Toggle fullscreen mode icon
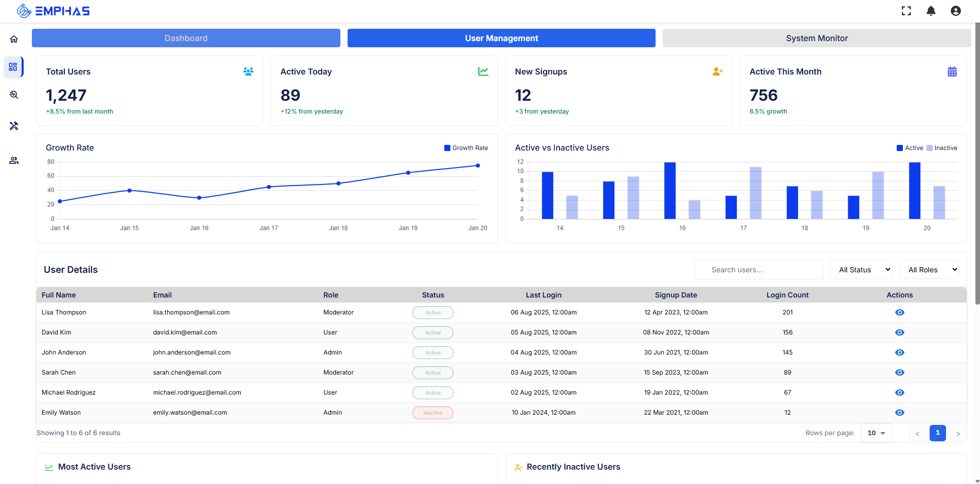The height and width of the screenshot is (484, 980). 906,11
